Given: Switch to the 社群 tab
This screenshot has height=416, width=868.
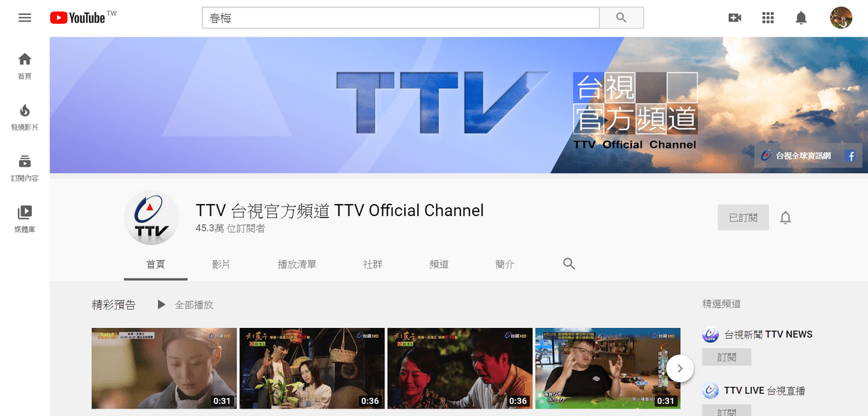Looking at the screenshot, I should 373,264.
